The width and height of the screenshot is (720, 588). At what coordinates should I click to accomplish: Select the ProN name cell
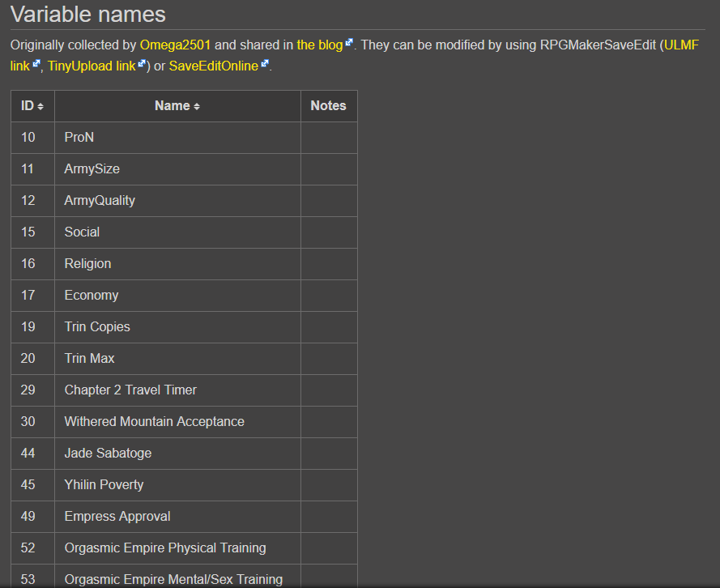click(79, 138)
